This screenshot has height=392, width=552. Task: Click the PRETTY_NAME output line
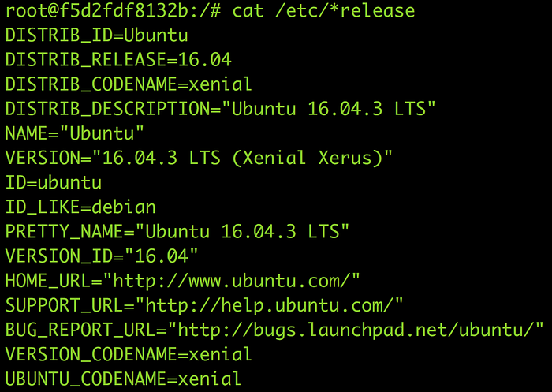(177, 231)
